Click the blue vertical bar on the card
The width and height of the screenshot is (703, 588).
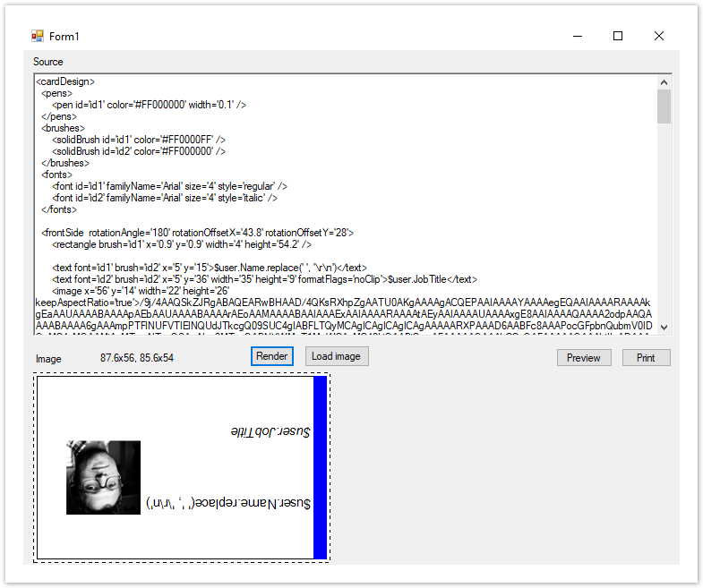320,467
